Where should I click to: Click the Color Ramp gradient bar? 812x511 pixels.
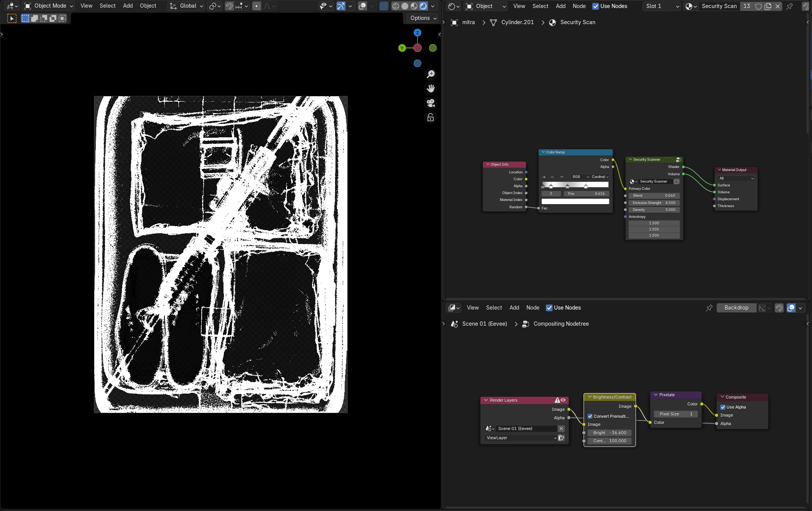coord(575,185)
